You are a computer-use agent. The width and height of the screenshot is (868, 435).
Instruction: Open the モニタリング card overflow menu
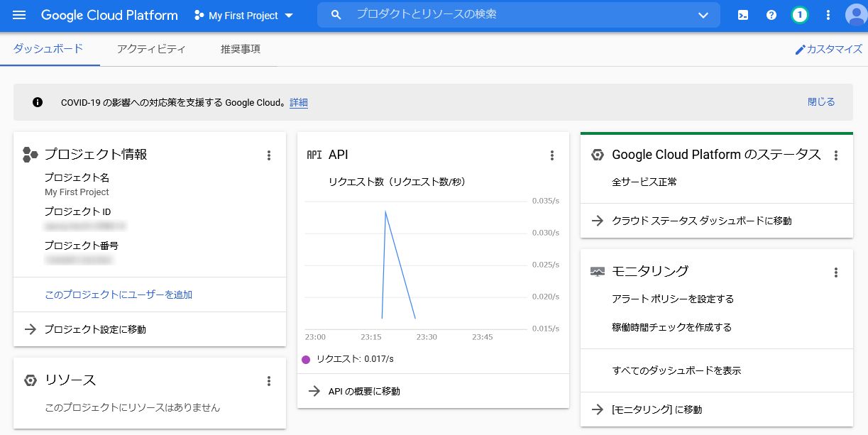(836, 272)
